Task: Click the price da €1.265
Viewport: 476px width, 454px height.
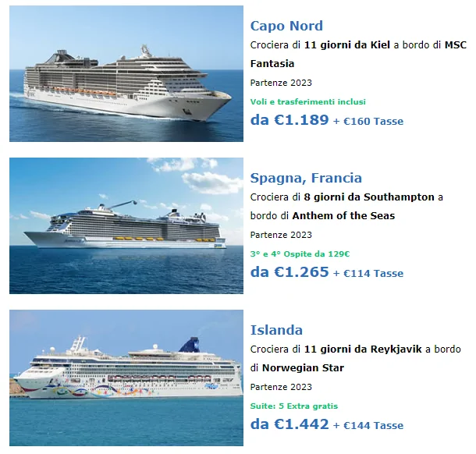Action: [x=290, y=272]
